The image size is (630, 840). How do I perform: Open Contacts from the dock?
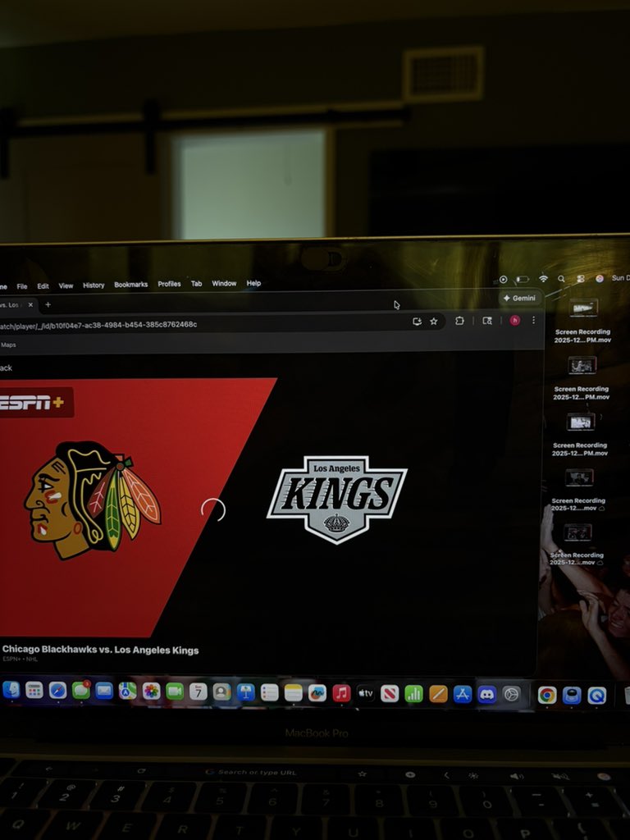(221, 692)
